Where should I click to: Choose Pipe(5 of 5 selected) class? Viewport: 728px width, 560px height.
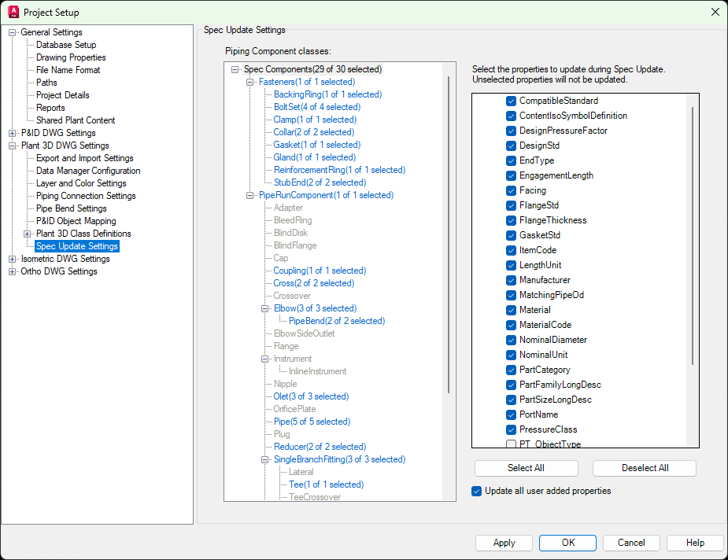(312, 422)
